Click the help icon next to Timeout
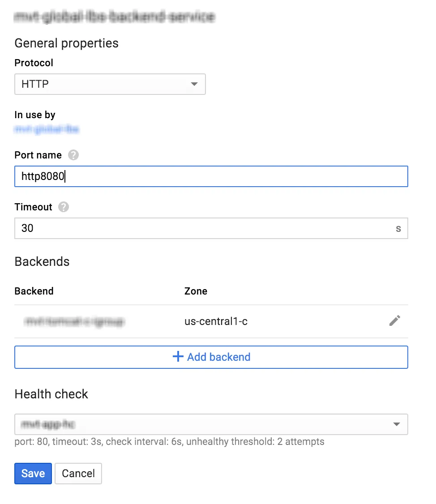The height and width of the screenshot is (504, 436). 64,207
